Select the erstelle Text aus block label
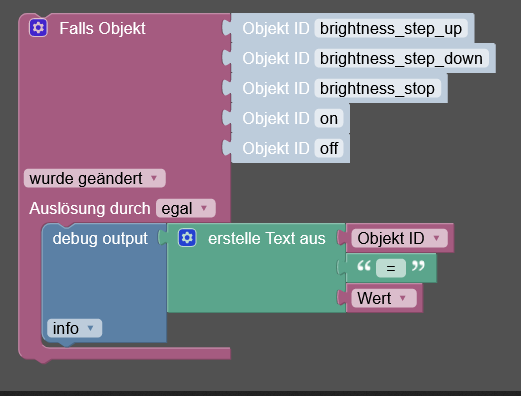The height and width of the screenshot is (396, 521). (266, 239)
